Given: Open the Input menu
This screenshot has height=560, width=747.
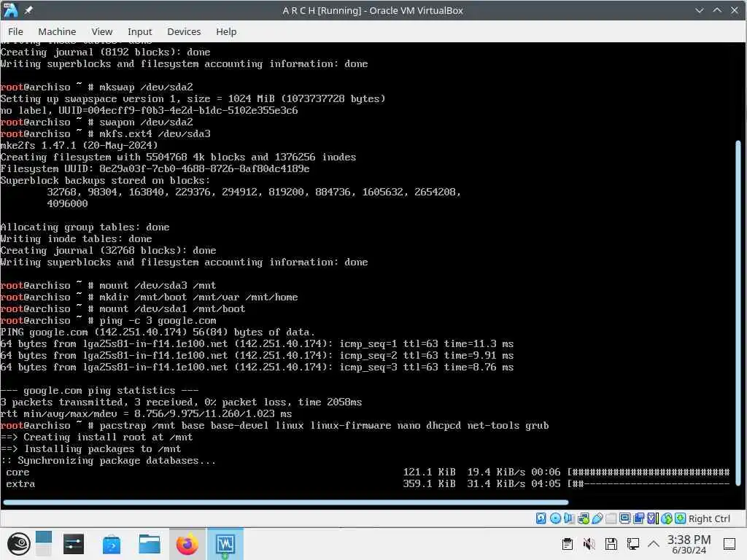Looking at the screenshot, I should coord(139,31).
